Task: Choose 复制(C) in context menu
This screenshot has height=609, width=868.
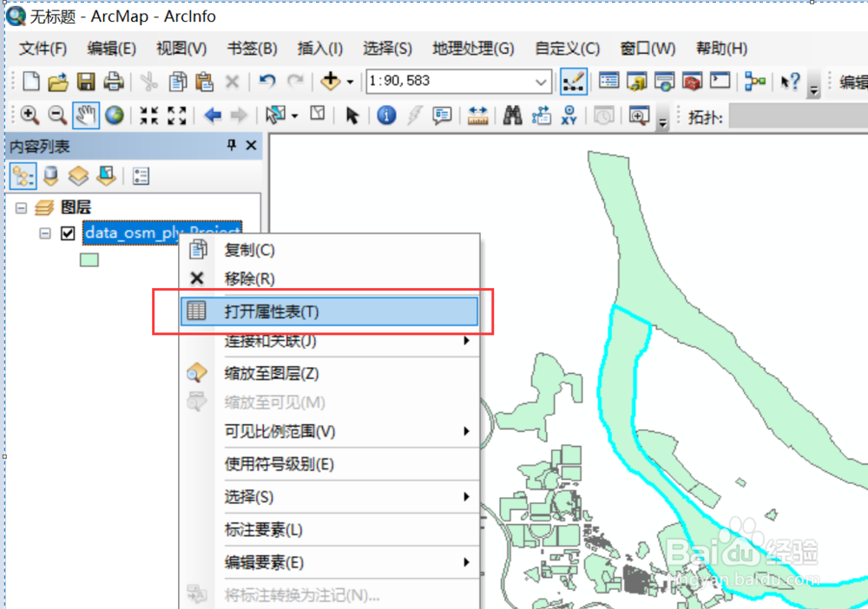Action: (x=329, y=250)
